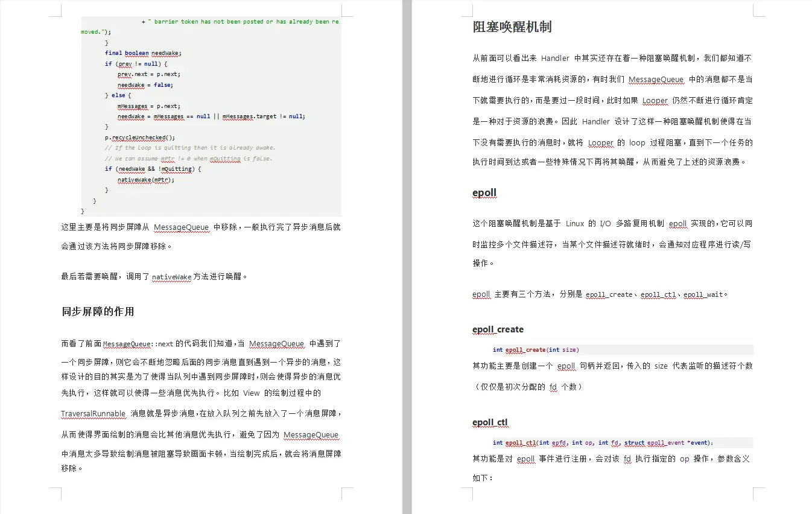Click code line final boolean needWake;

143,53
